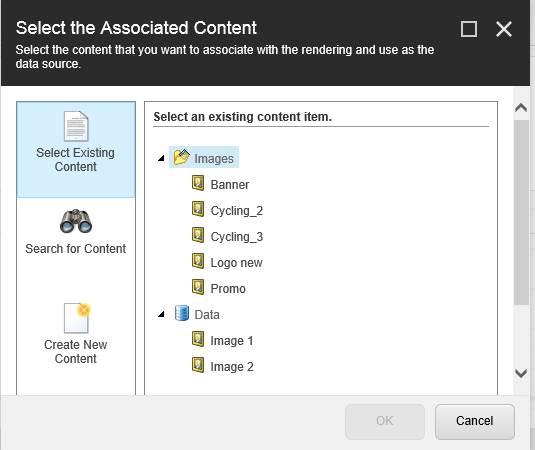The width and height of the screenshot is (535, 450).
Task: Choose the Create New Content page icon
Action: [x=77, y=318]
